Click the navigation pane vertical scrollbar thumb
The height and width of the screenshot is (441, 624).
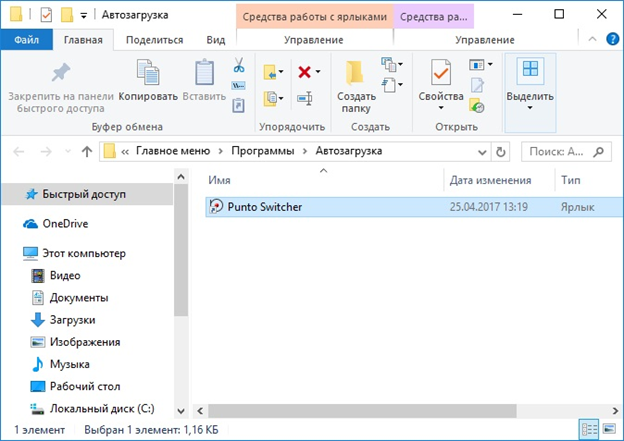coord(181,250)
